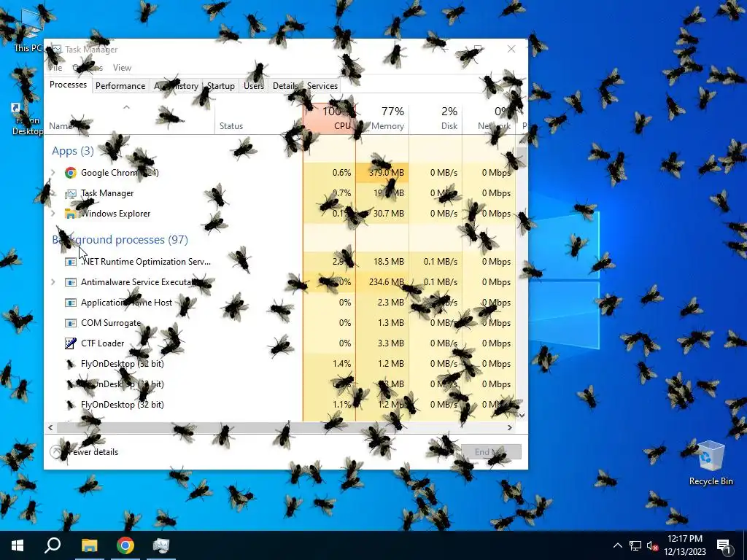
Task: Select the FlyOnDesktop shortcut on the desktop
Action: (27, 119)
